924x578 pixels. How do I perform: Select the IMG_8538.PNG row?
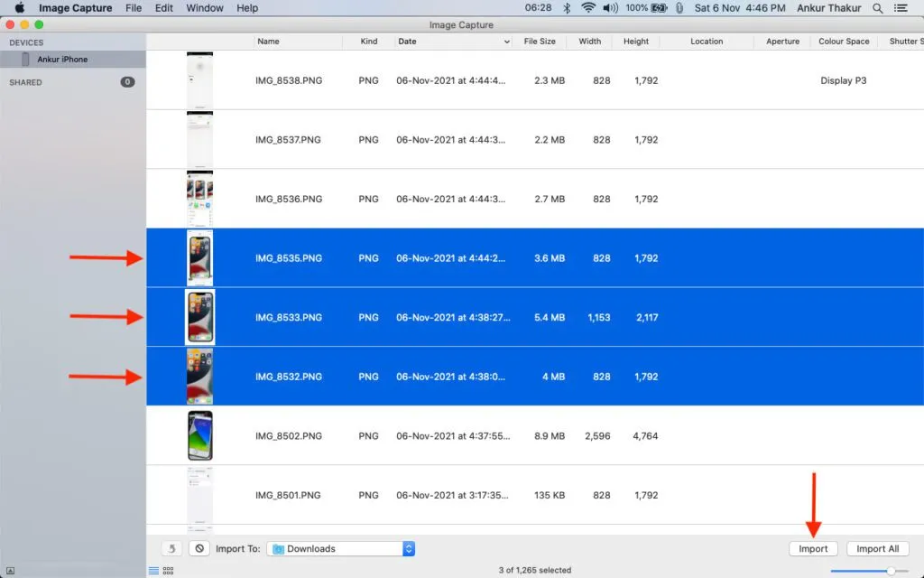535,80
